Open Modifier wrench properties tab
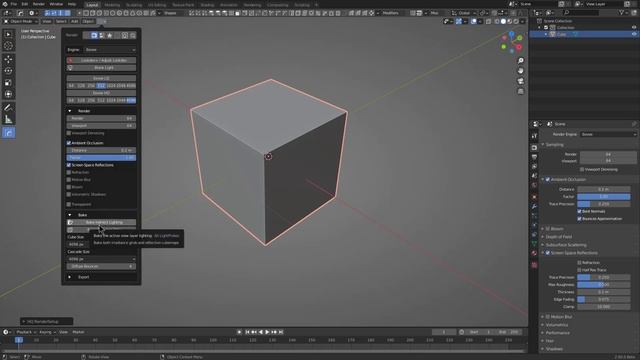 click(534, 206)
